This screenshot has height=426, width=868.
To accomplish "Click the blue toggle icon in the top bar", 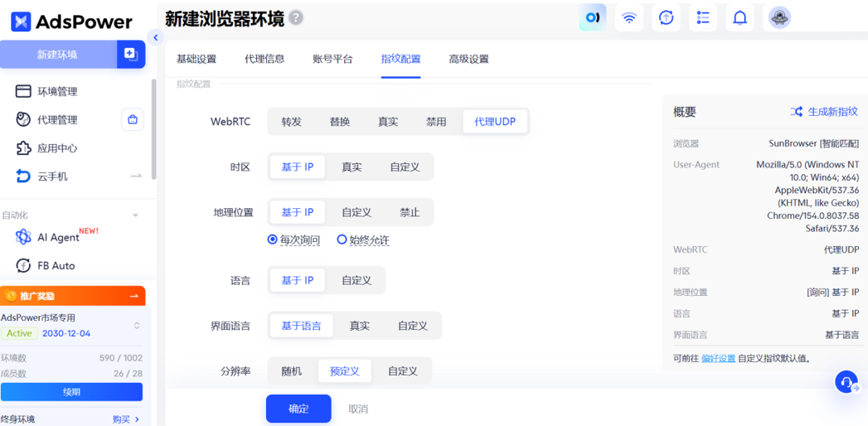I will [x=592, y=17].
